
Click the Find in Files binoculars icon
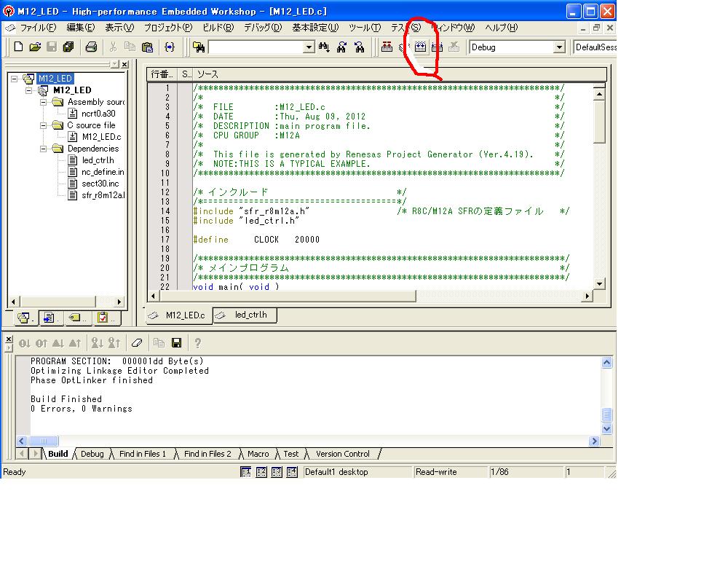pos(197,47)
